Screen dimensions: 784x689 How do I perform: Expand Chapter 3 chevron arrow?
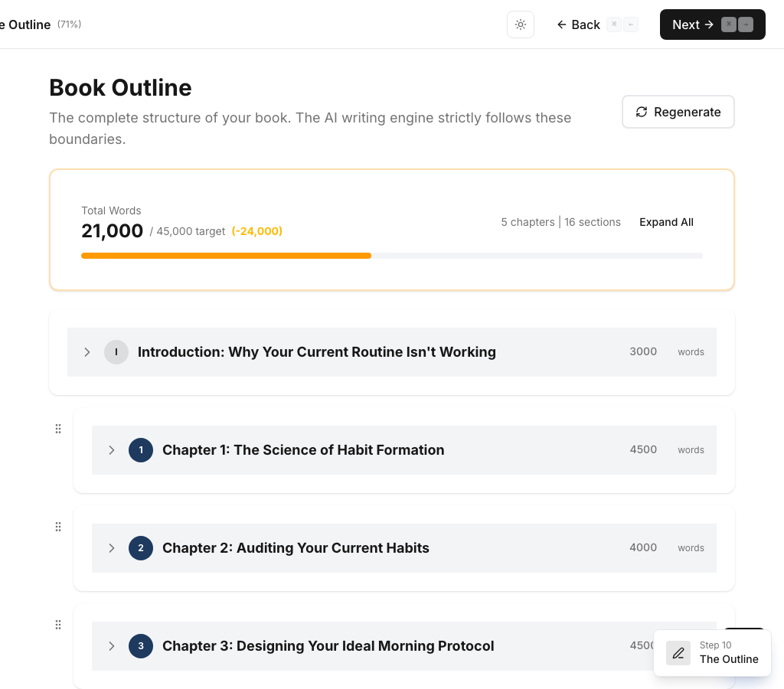[x=112, y=646]
